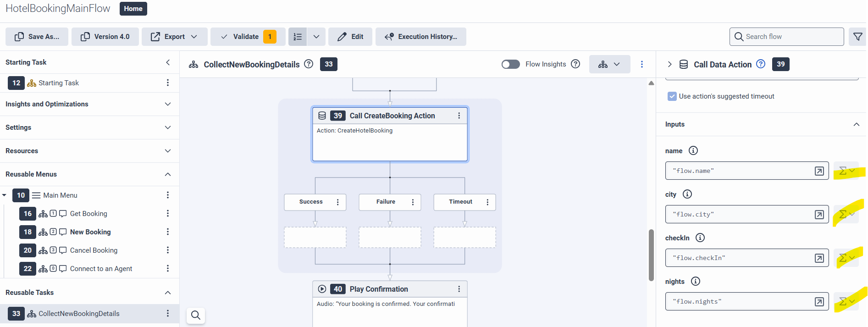Click the canvas magnifier search button
The height and width of the screenshot is (327, 868).
click(x=196, y=315)
